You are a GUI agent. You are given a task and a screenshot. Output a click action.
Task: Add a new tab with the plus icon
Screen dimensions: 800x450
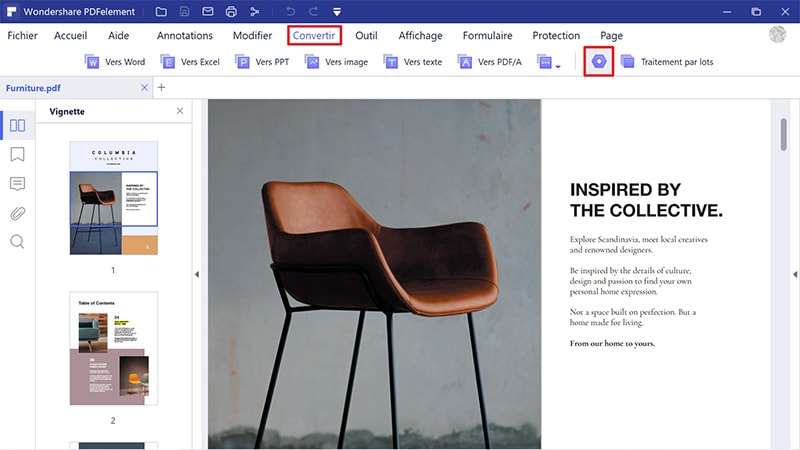pos(161,87)
